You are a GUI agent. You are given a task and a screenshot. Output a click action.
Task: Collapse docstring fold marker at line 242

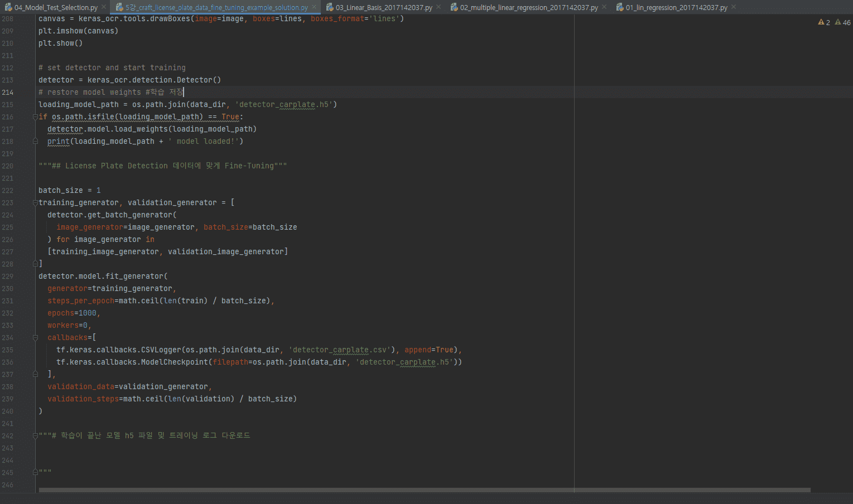pos(35,436)
